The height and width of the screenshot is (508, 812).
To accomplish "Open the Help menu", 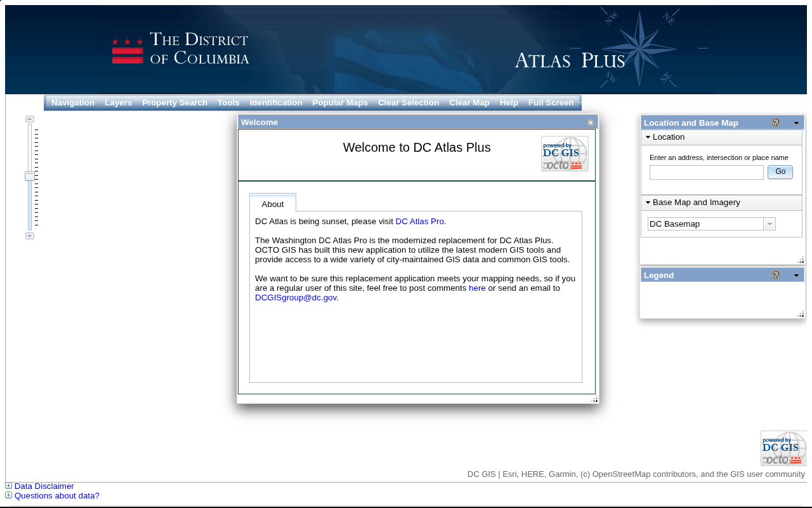I will pyautogui.click(x=509, y=103).
